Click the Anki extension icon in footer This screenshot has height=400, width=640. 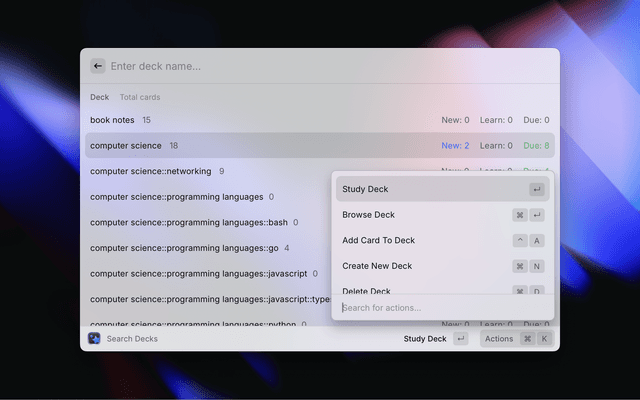click(x=94, y=339)
